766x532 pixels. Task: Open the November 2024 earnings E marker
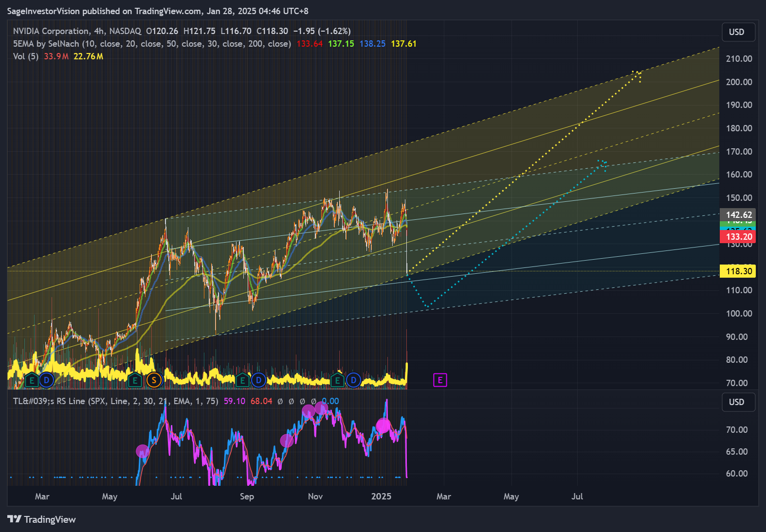(x=337, y=380)
